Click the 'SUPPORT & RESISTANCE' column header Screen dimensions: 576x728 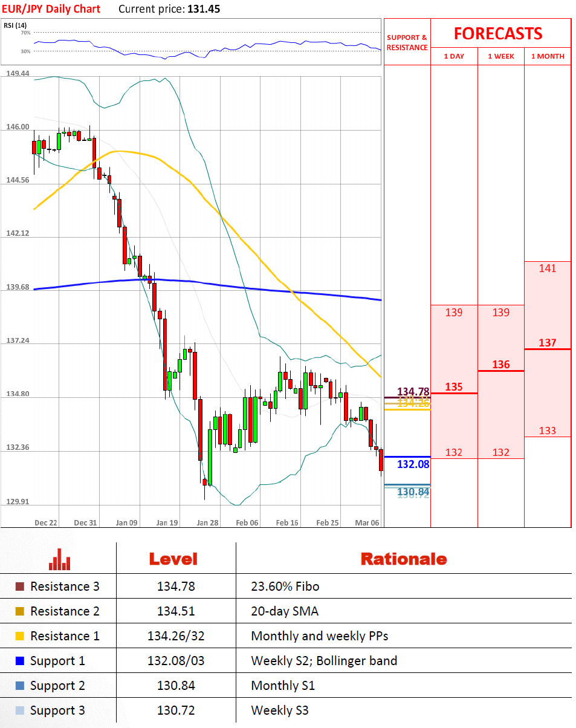407,42
